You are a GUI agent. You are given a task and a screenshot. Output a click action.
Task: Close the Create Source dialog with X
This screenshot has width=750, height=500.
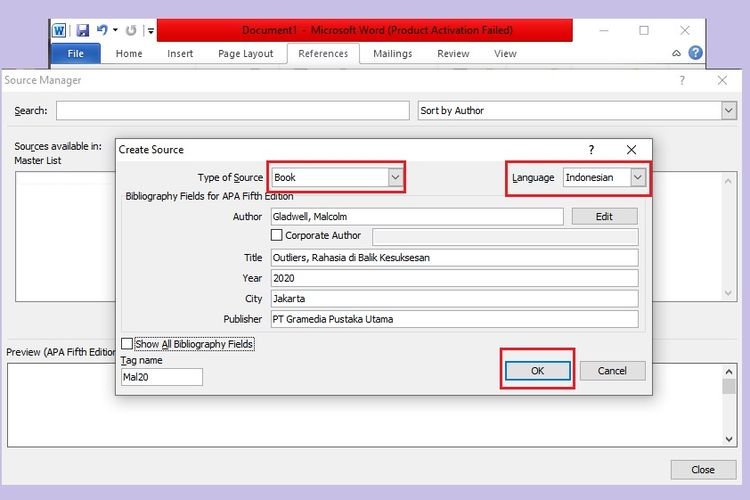[631, 150]
